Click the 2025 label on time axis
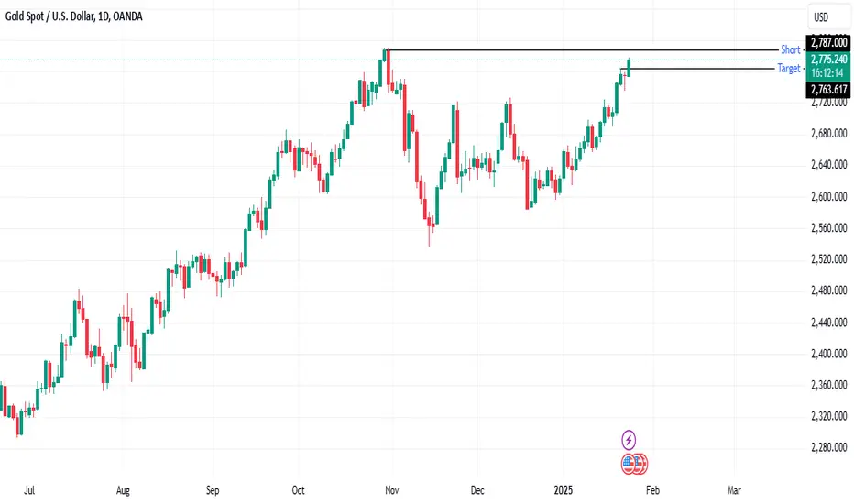 click(x=564, y=490)
